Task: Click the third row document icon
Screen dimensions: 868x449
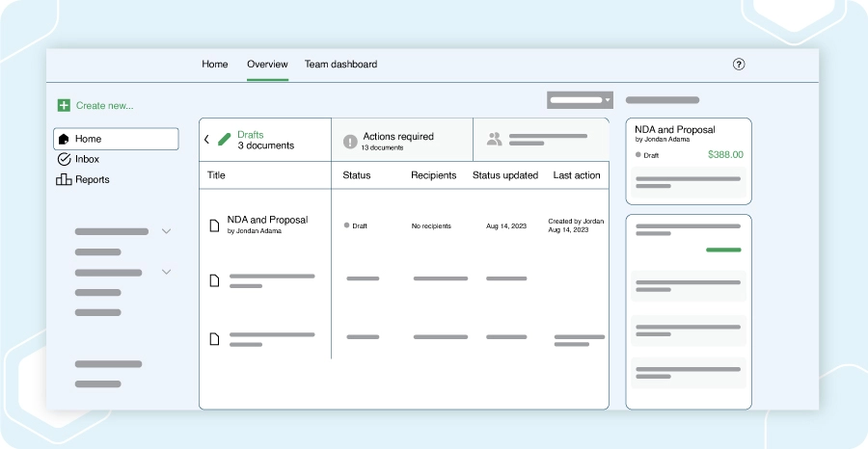Action: (214, 339)
